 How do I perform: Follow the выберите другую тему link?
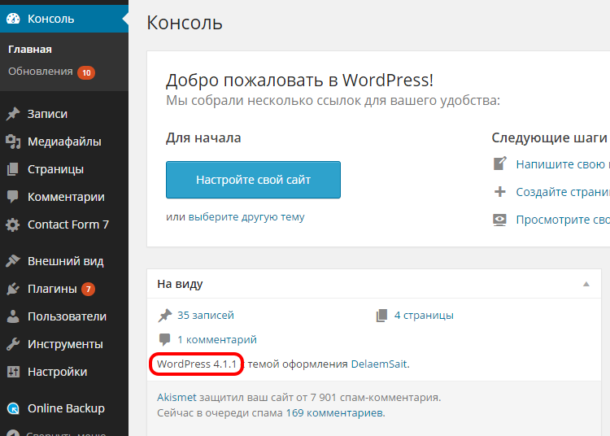pos(246,217)
